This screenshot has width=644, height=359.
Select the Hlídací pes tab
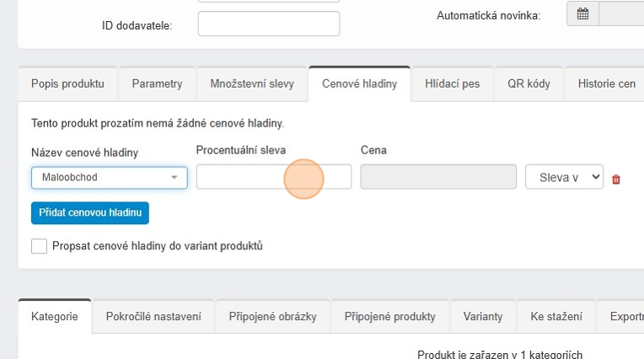pos(452,84)
